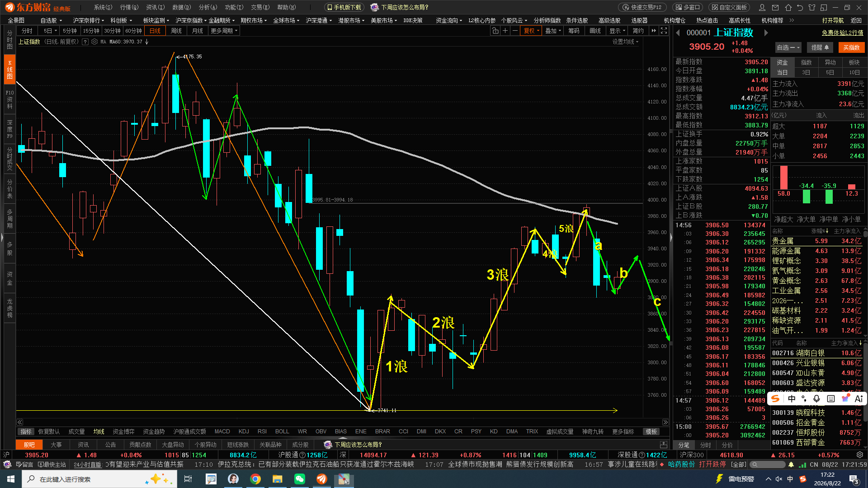Screen dimensions: 868x488
Task: Select the 日线 daily period
Action: click(x=155, y=31)
